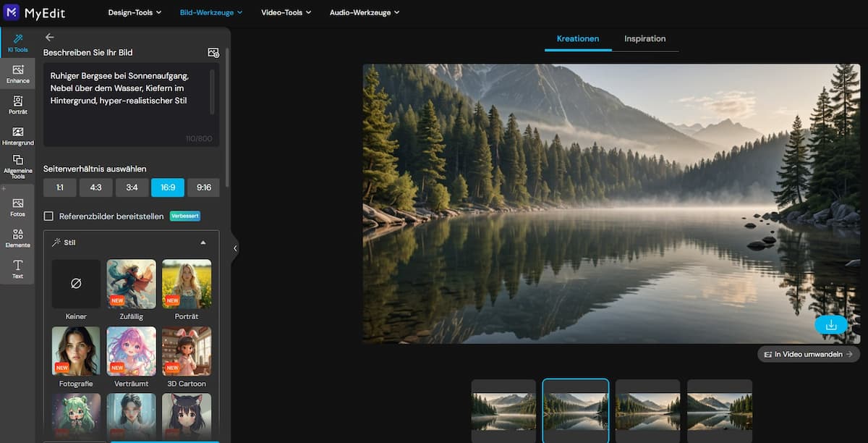
Task: Open the Porträt sidebar tool
Action: (17, 105)
